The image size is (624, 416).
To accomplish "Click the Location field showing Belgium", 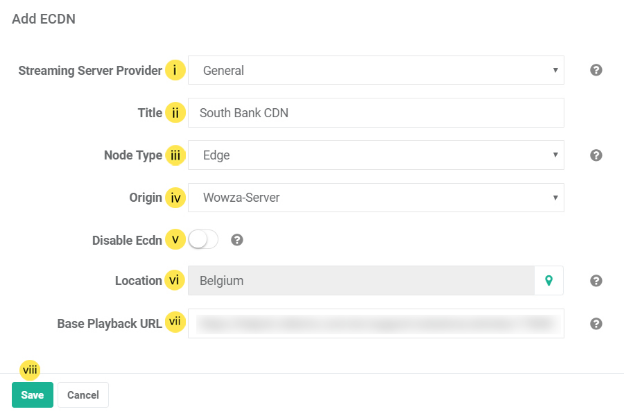I will point(360,281).
